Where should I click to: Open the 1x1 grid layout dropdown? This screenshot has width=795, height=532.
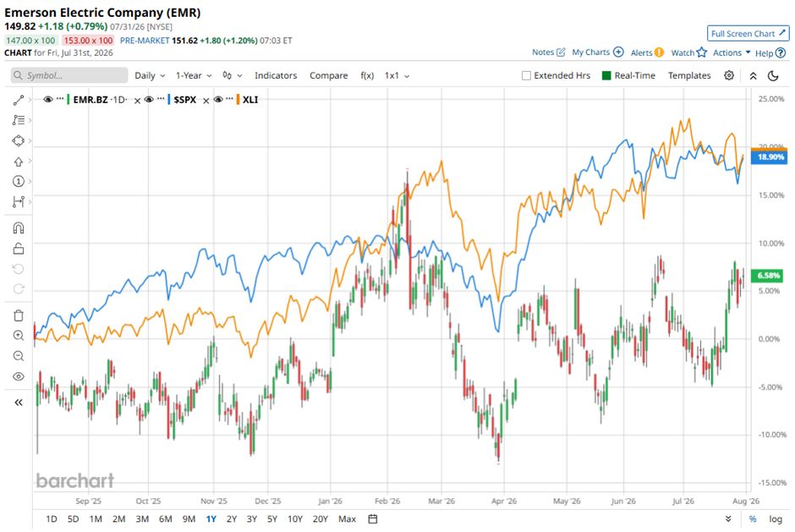click(397, 75)
